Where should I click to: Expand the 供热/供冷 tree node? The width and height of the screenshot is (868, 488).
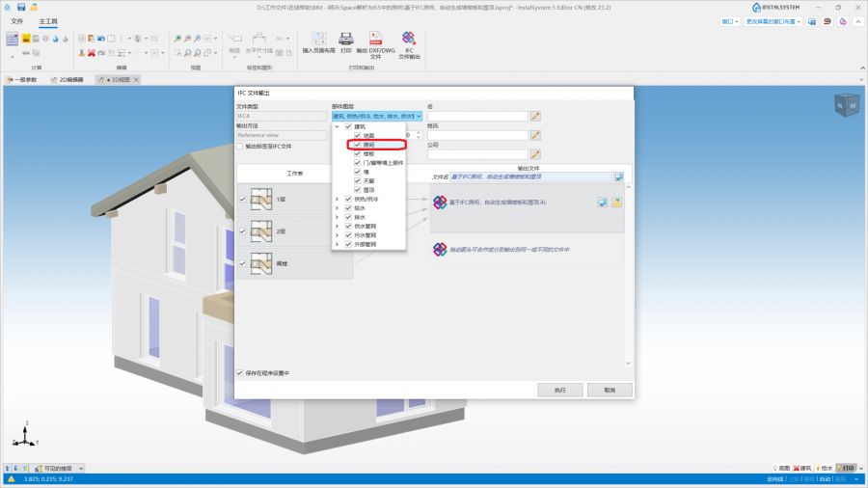click(337, 199)
